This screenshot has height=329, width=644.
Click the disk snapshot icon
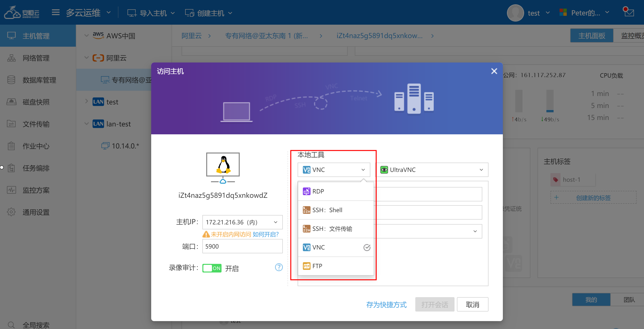coord(11,102)
